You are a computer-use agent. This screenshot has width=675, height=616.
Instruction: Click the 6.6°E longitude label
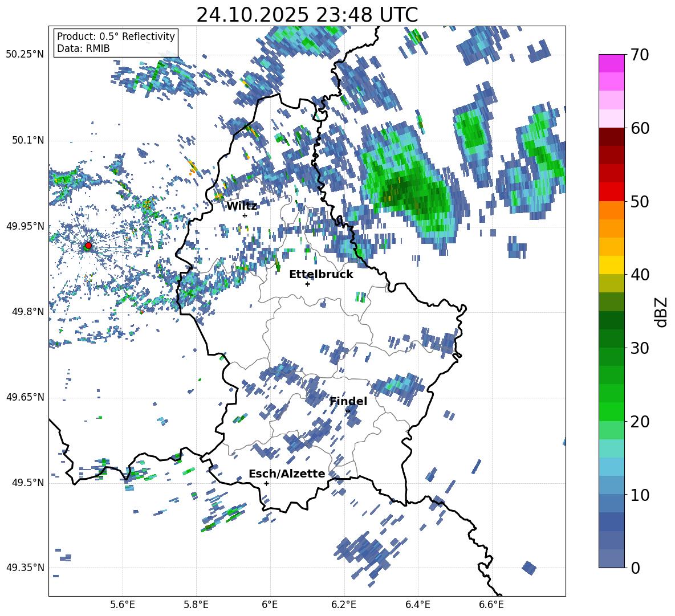tap(491, 605)
